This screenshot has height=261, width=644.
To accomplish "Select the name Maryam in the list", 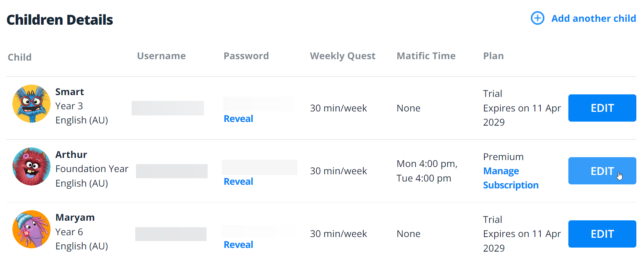I will click(x=75, y=217).
